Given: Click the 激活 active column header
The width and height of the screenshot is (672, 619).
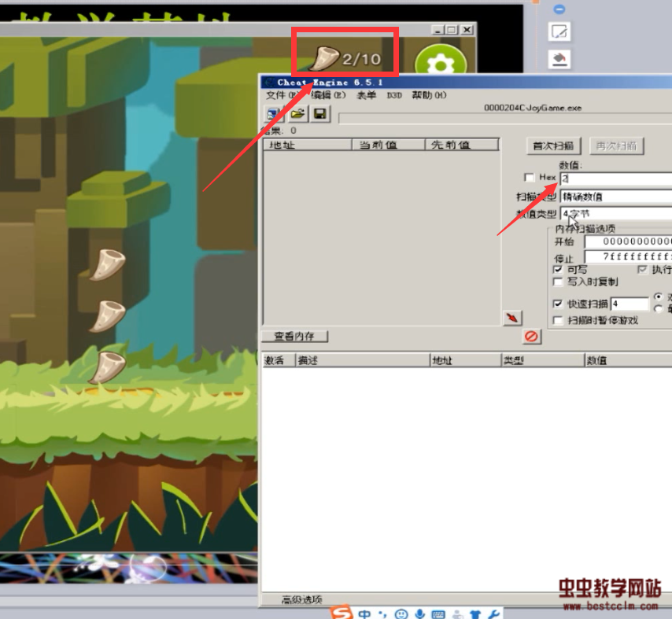Looking at the screenshot, I should [279, 360].
